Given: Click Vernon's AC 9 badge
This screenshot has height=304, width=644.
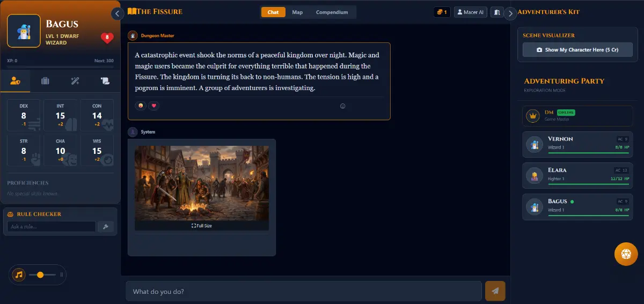Looking at the screenshot, I should (x=623, y=139).
